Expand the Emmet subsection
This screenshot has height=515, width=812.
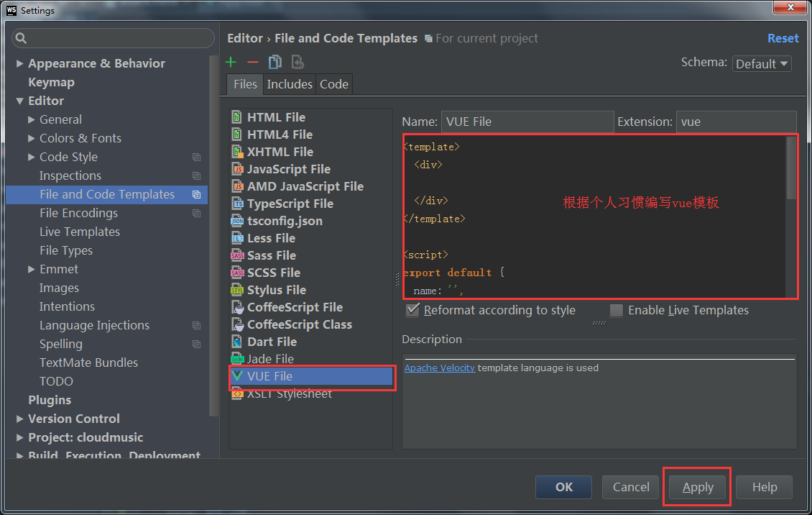[x=31, y=270]
